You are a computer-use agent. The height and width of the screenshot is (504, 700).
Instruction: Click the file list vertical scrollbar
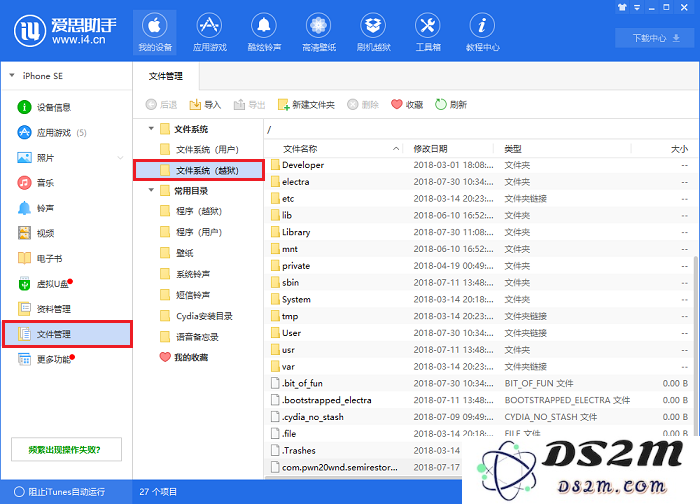pos(696,346)
